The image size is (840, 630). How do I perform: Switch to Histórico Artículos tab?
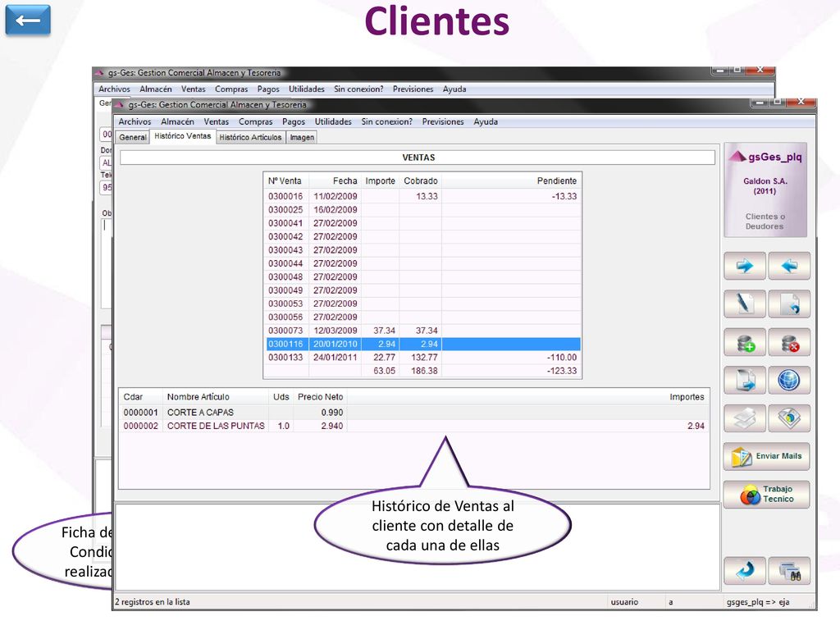pyautogui.click(x=250, y=137)
